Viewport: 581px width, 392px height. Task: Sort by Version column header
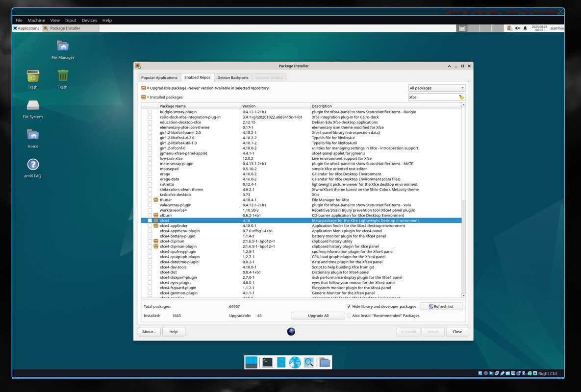276,106
